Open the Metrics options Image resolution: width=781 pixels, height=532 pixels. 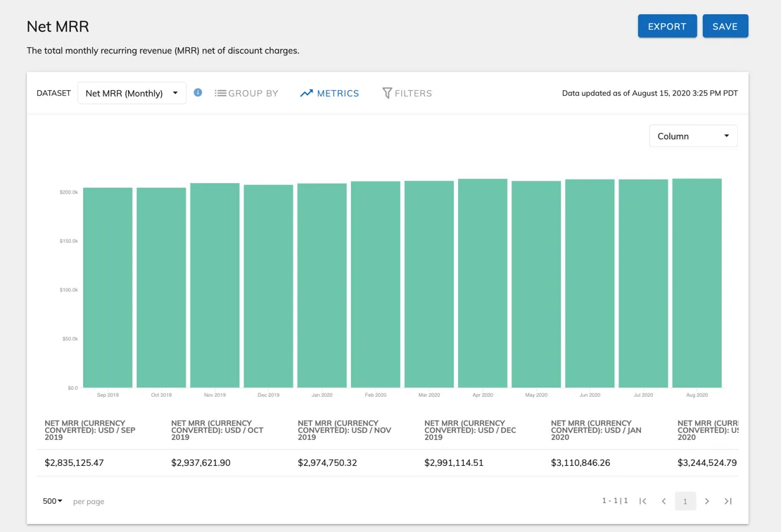329,93
